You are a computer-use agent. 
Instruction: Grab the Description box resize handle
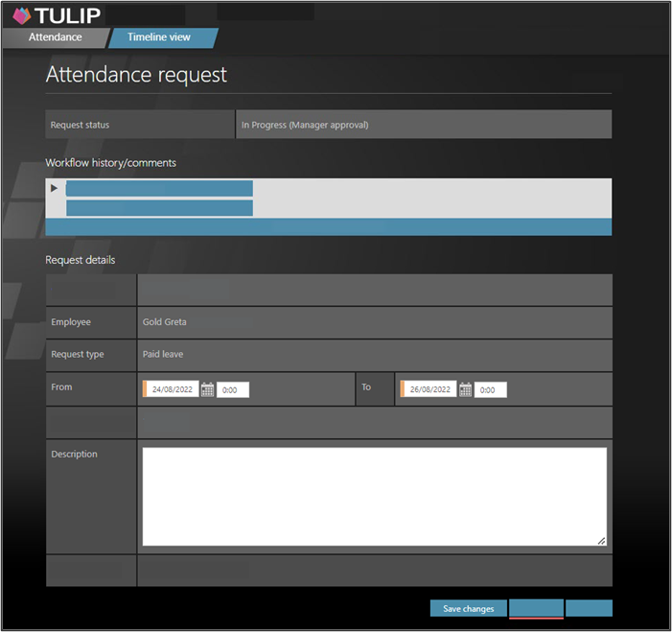[601, 541]
